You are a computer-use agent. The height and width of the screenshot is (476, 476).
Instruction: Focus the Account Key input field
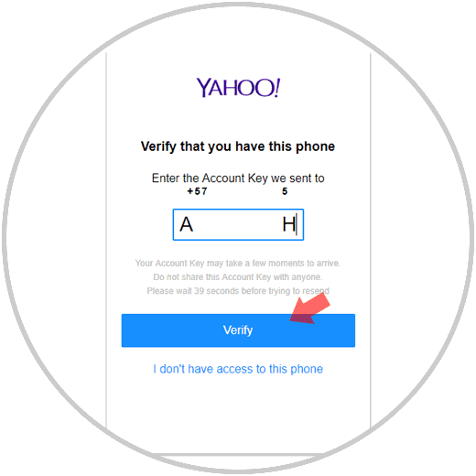pos(238,224)
